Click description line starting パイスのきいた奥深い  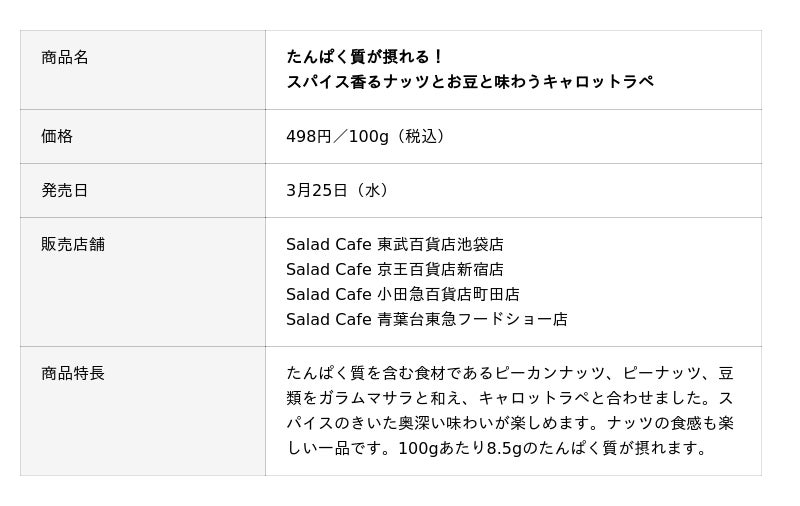510,424
